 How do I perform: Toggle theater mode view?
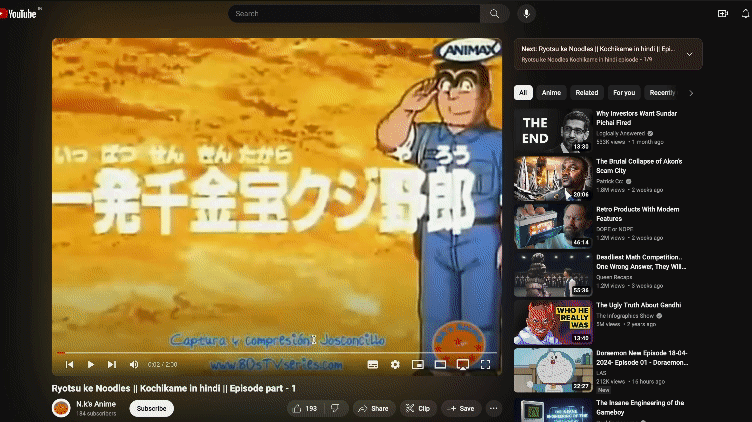440,364
